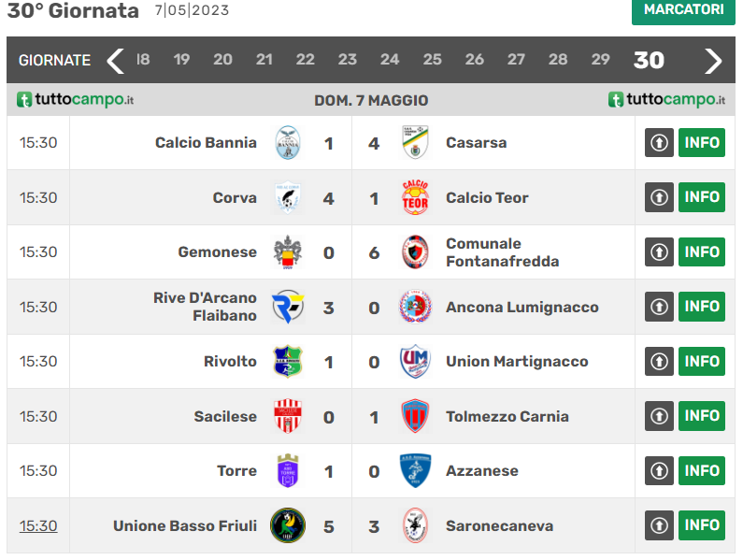Screen dimensions: 743x560
Task: Select matchday 29 tab
Action: coord(600,60)
